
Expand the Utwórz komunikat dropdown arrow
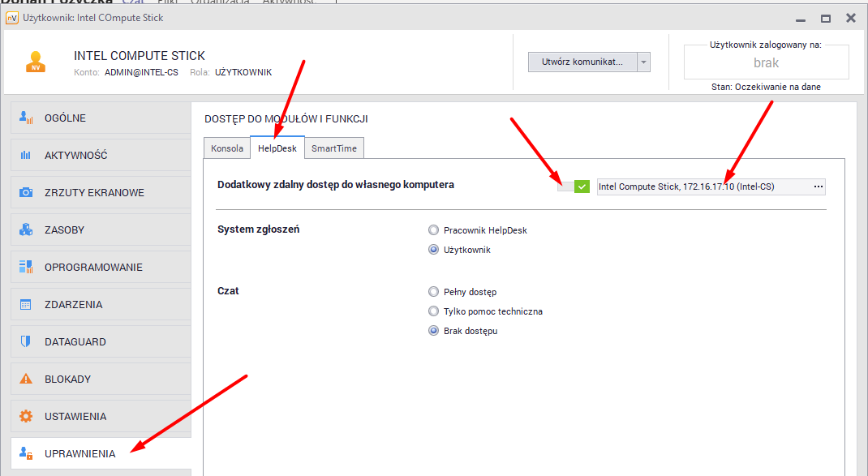tap(643, 62)
